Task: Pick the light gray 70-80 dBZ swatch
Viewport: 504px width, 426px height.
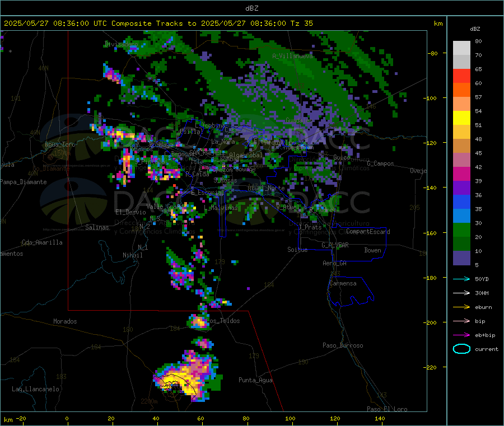Action: click(x=461, y=48)
